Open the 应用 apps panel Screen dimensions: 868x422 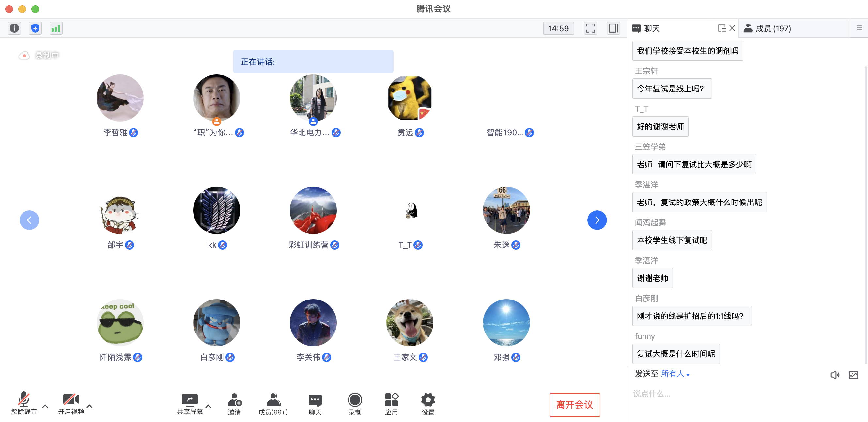click(x=391, y=403)
